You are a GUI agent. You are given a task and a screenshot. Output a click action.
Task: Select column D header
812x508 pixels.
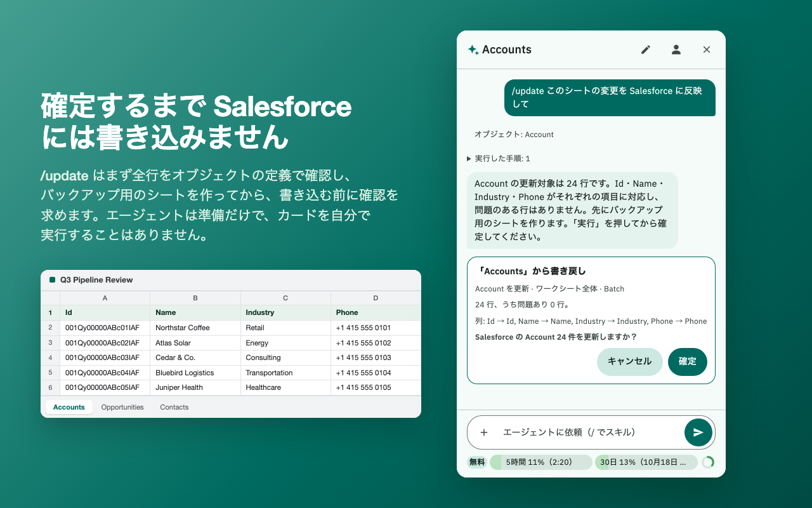[x=376, y=298]
